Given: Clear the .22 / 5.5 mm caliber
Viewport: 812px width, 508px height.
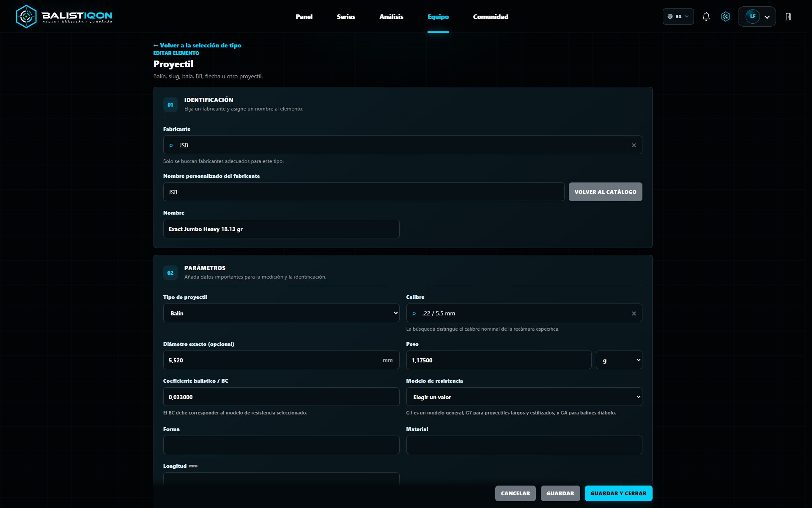Looking at the screenshot, I should tap(634, 313).
